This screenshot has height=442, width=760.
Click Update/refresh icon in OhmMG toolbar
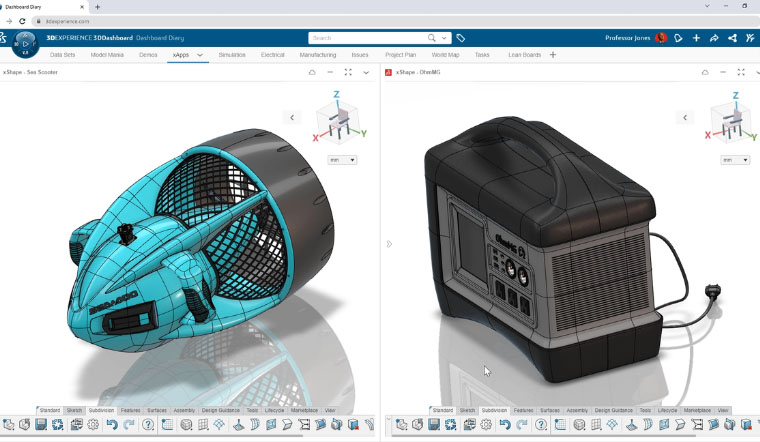(451, 425)
